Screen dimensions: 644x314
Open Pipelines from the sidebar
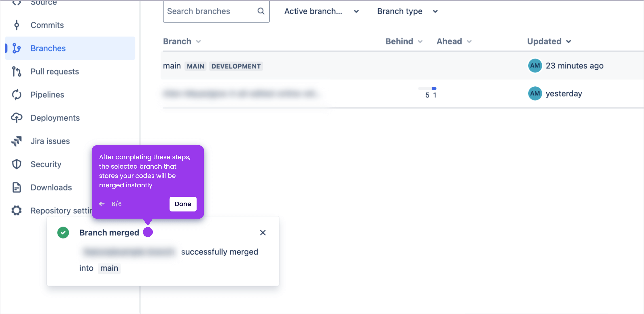click(47, 95)
